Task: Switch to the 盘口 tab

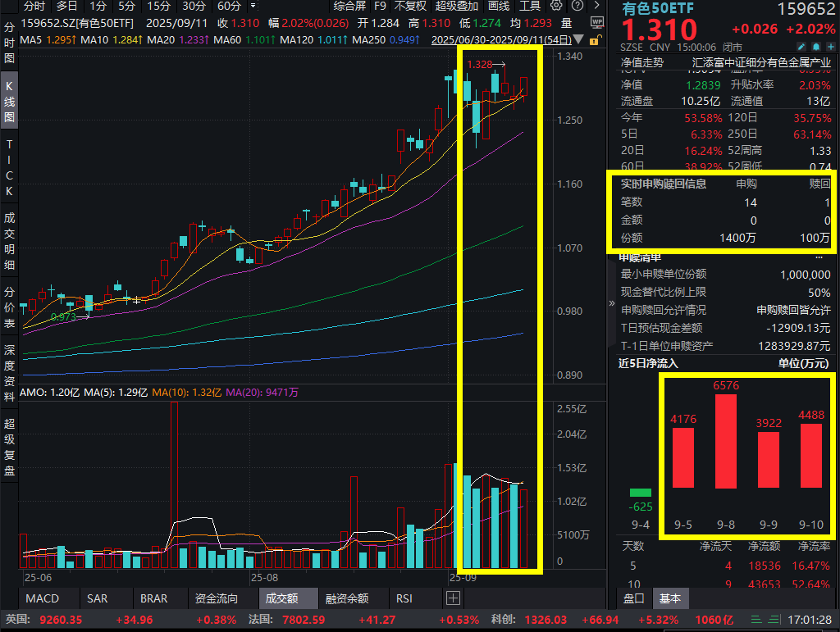Action: [632, 599]
